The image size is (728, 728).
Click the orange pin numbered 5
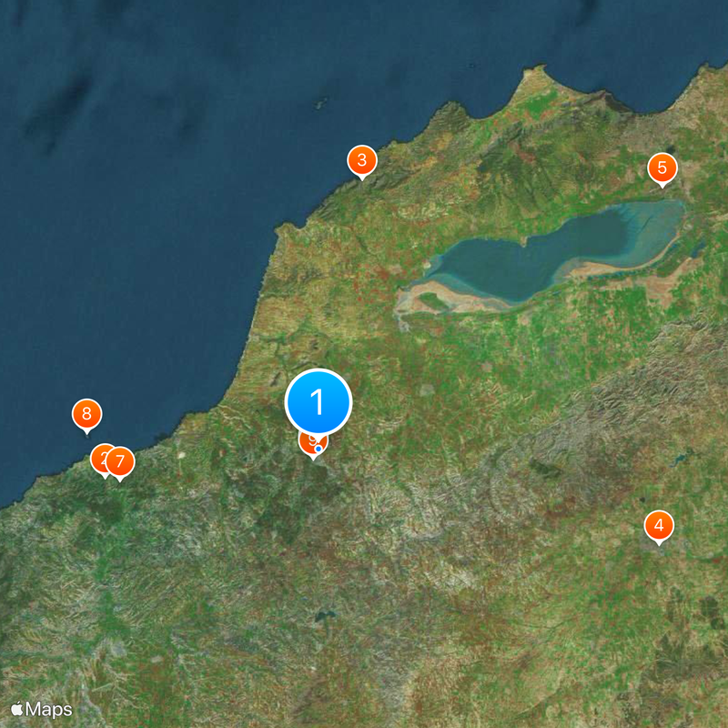[662, 167]
